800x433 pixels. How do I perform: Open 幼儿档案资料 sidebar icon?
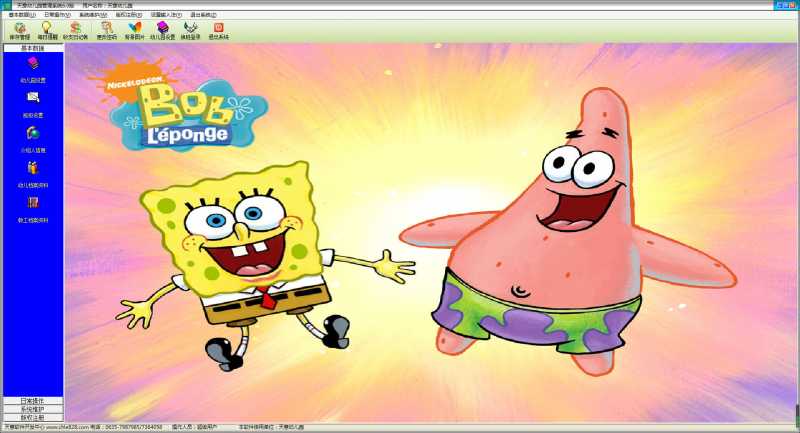pos(33,171)
